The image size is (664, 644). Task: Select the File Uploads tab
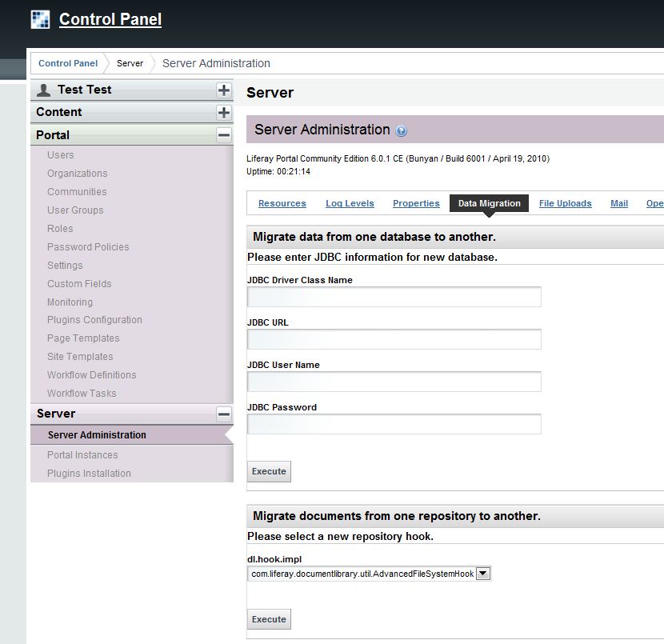pyautogui.click(x=565, y=203)
